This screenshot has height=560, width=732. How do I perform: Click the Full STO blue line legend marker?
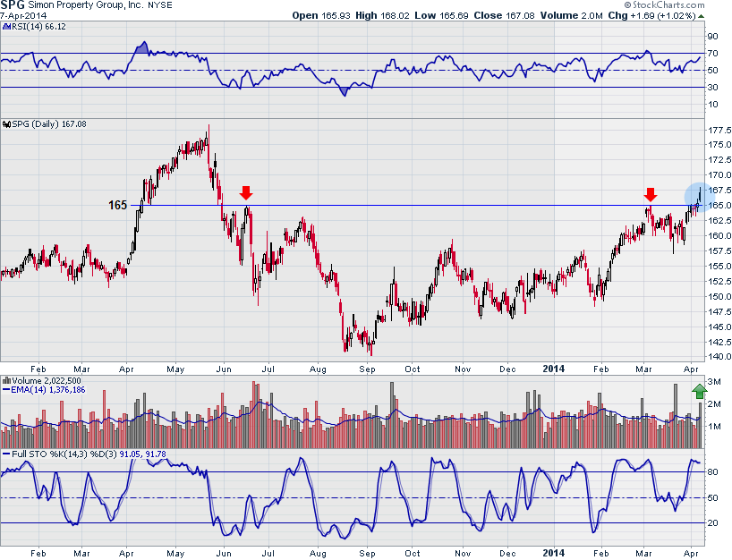coord(6,454)
